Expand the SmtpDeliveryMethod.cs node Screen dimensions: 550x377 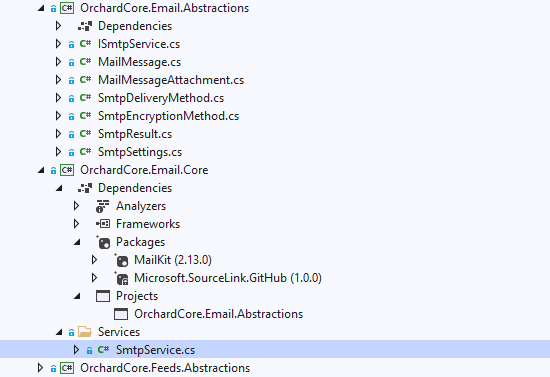[59, 98]
